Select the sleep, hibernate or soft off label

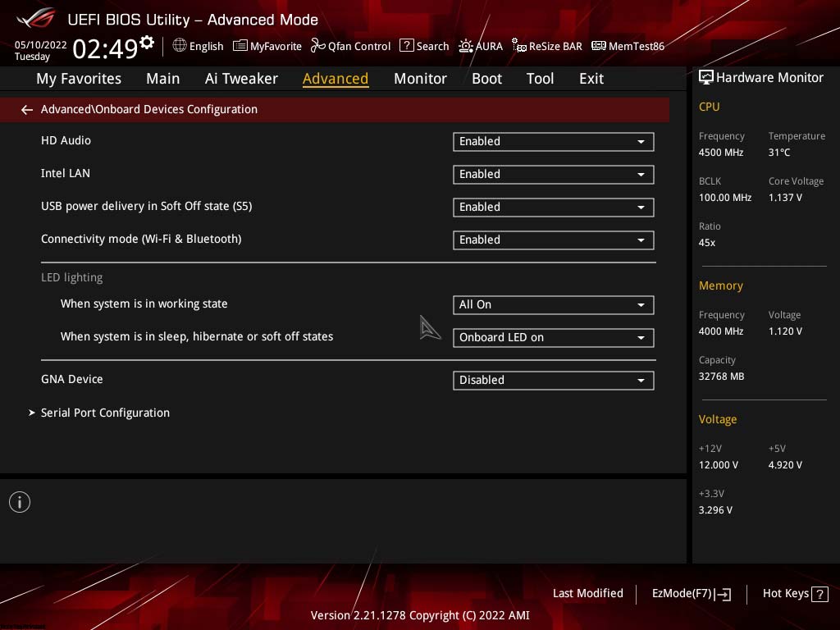[x=197, y=336]
